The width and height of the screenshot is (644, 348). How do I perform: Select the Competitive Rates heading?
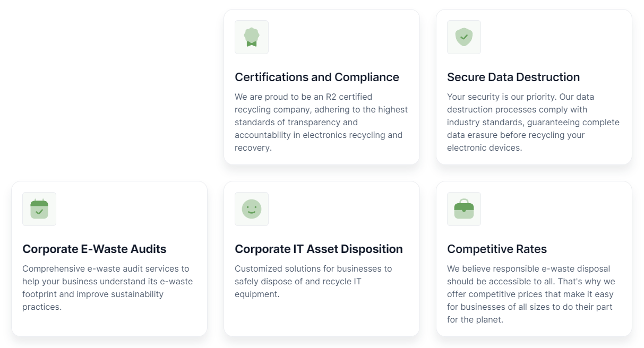click(x=497, y=249)
